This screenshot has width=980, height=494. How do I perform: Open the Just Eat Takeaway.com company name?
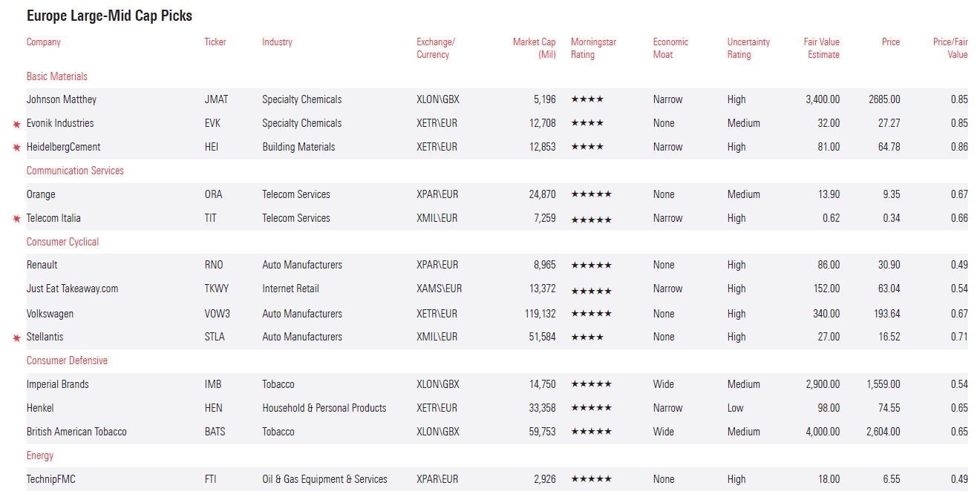tap(72, 289)
